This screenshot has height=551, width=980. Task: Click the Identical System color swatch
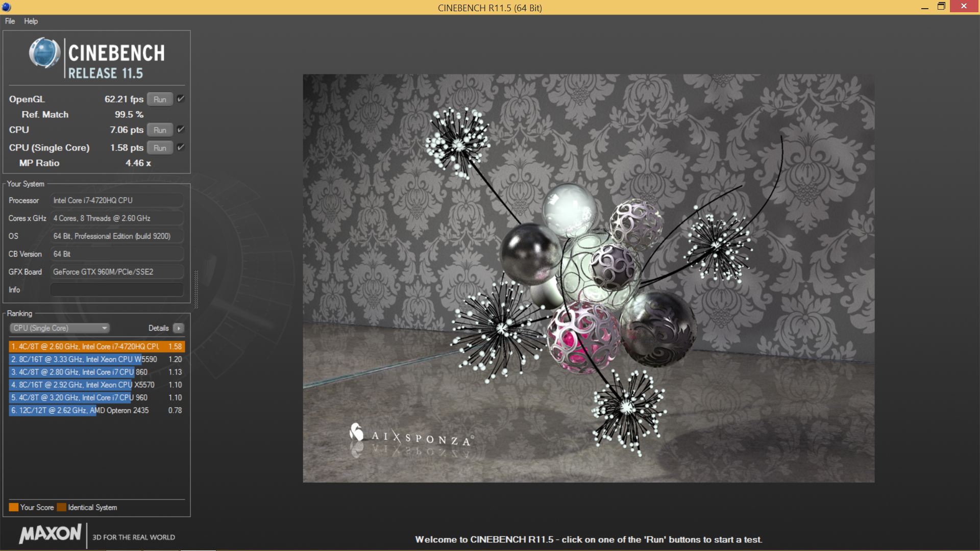pos(62,507)
